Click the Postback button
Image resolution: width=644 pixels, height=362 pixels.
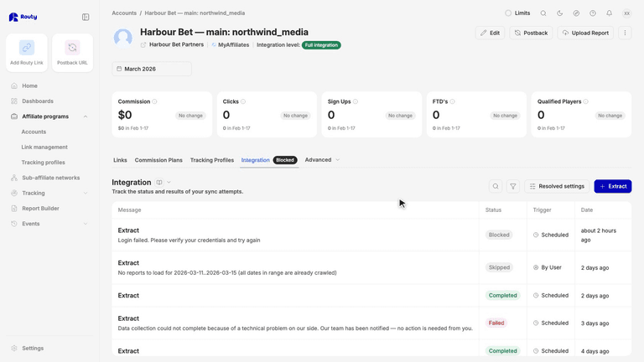pyautogui.click(x=531, y=33)
